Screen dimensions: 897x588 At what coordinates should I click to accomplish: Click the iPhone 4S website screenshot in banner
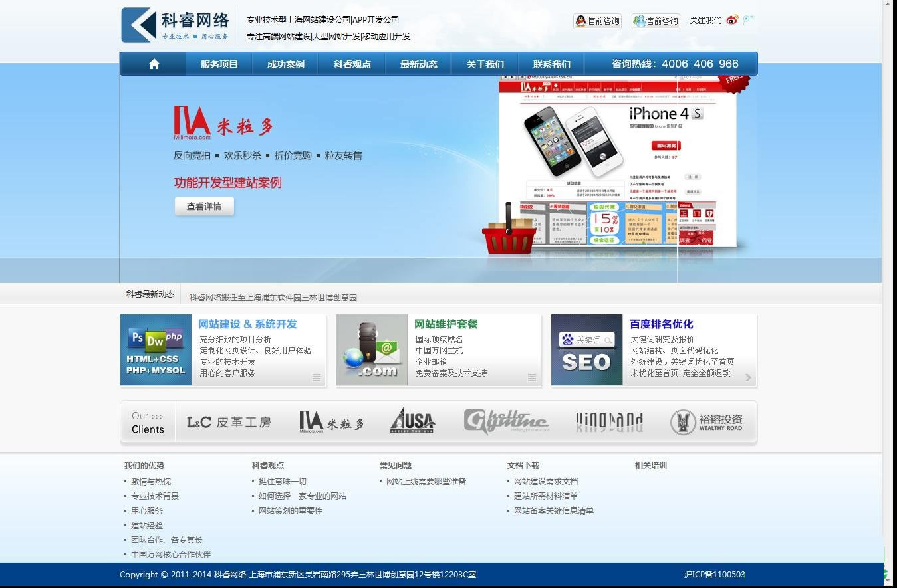(x=618, y=161)
